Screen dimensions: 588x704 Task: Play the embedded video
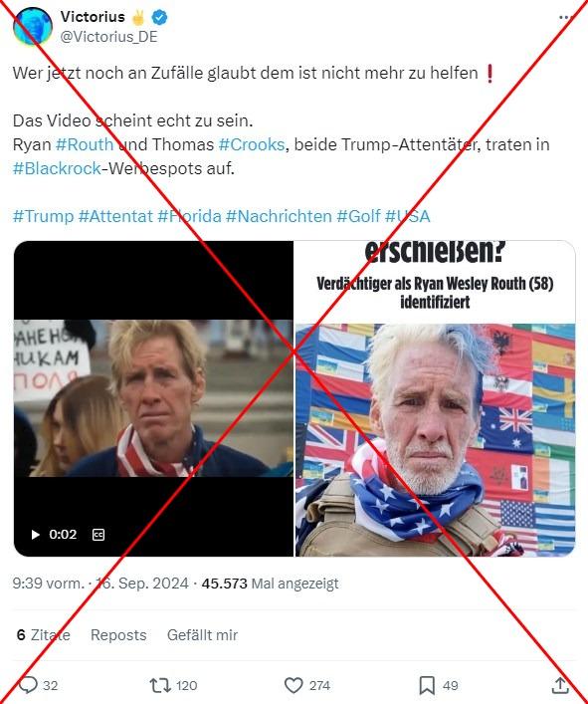point(35,535)
